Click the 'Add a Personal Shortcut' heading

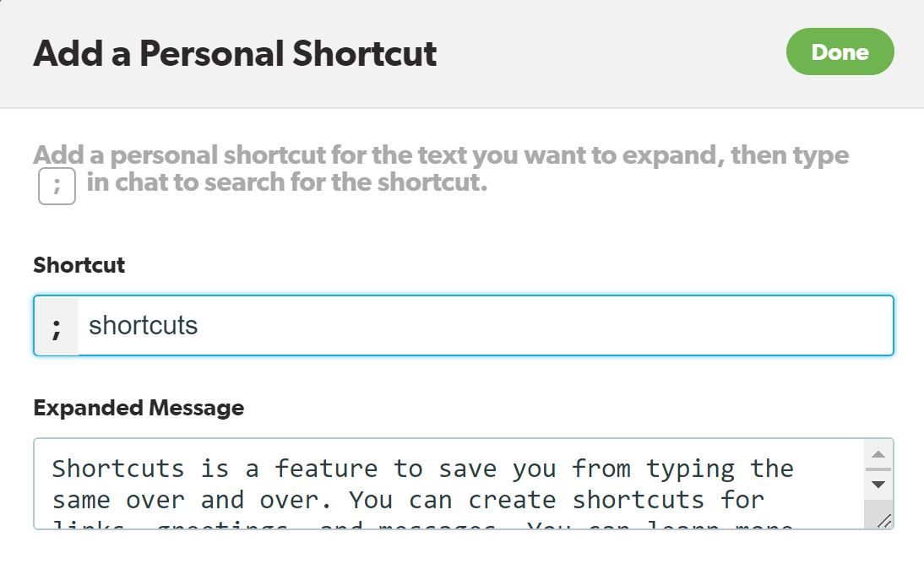point(235,53)
